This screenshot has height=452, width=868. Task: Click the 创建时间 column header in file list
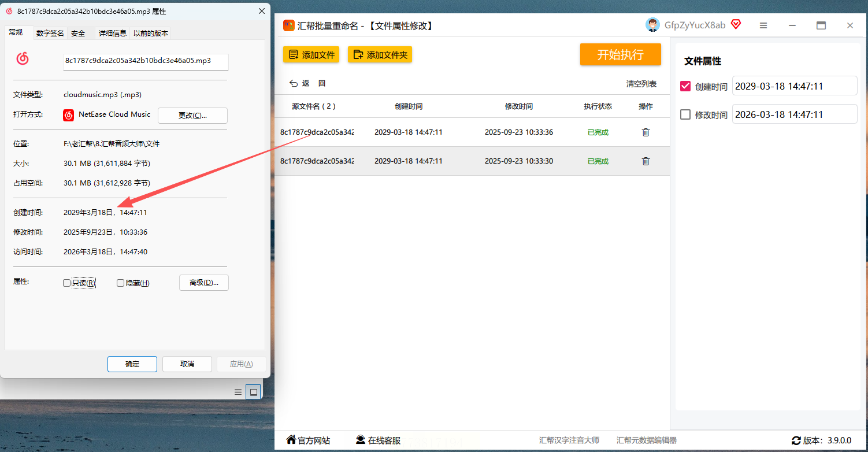click(x=409, y=106)
